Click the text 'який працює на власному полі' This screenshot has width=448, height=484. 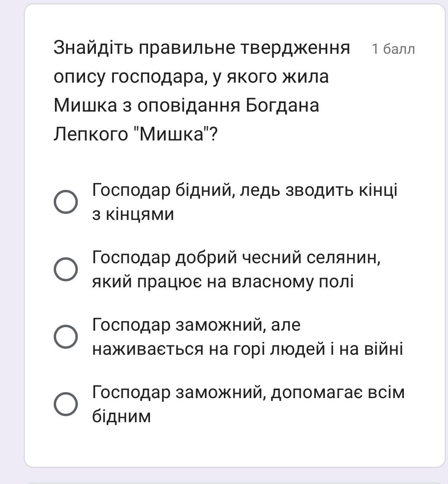[x=223, y=281]
